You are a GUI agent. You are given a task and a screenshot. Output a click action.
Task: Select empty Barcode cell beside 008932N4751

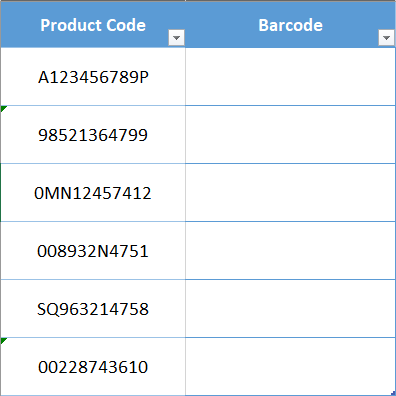coord(290,251)
